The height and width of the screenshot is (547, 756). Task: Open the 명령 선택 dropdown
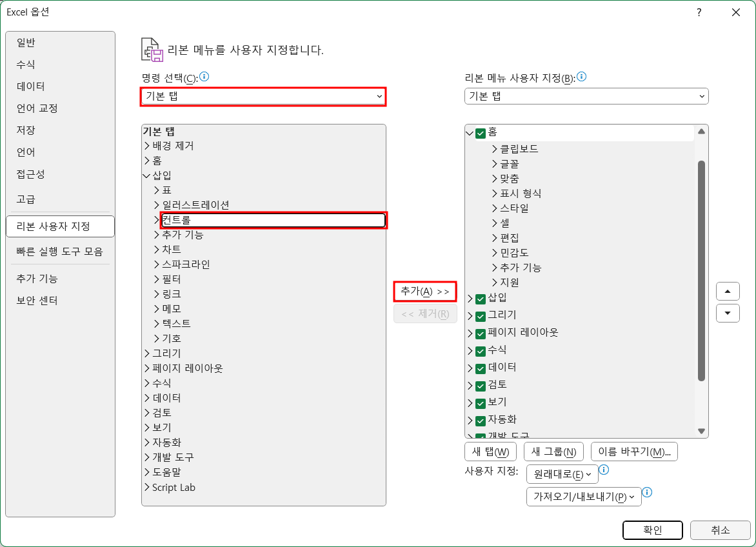(x=263, y=96)
